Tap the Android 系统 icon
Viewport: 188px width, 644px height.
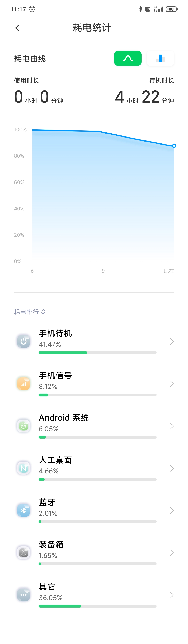click(23, 426)
